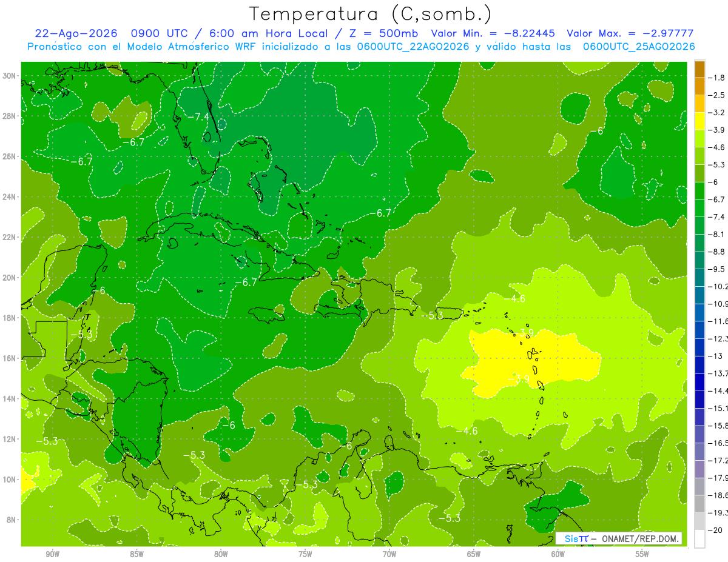Click the '30N' latitude axis label
The height and width of the screenshot is (562, 728).
pos(10,75)
